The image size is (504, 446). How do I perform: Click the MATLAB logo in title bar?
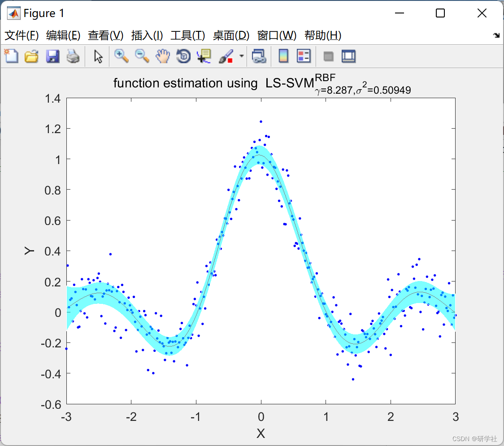pos(14,13)
